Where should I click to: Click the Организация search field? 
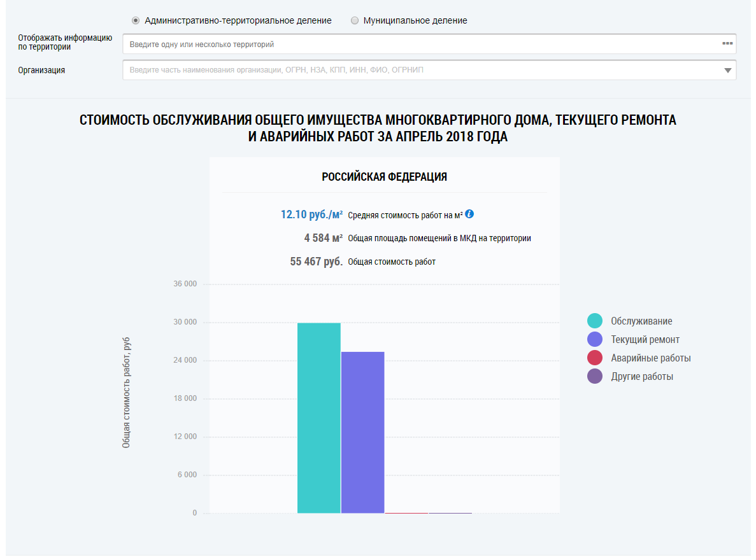click(420, 70)
